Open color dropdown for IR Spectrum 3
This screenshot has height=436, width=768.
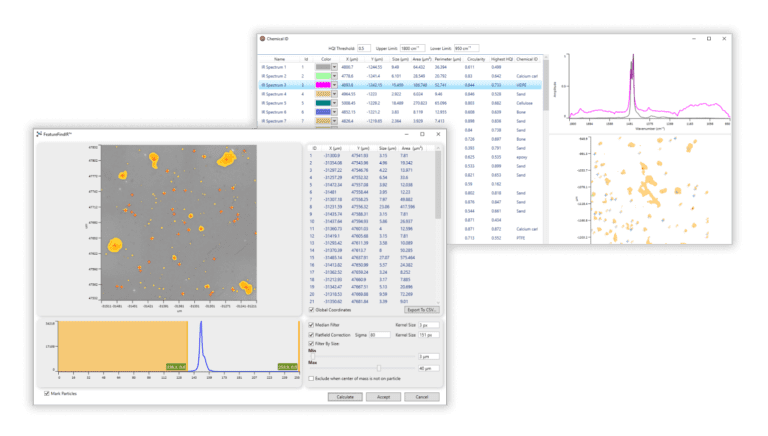pyautogui.click(x=335, y=85)
